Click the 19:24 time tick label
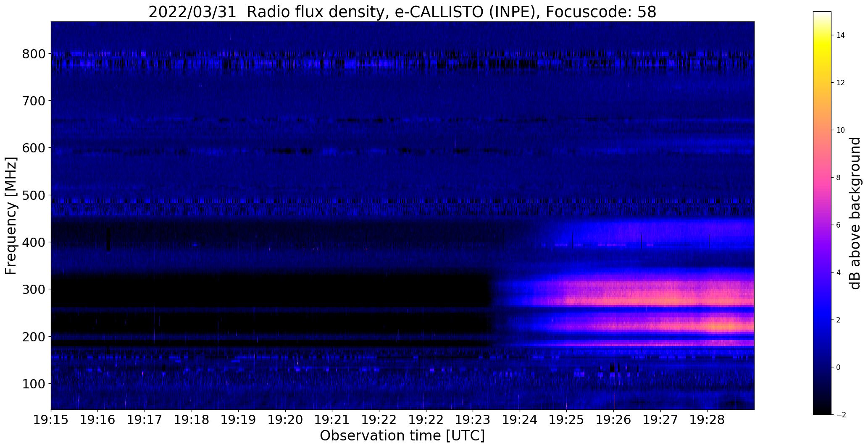The image size is (868, 448). point(520,420)
